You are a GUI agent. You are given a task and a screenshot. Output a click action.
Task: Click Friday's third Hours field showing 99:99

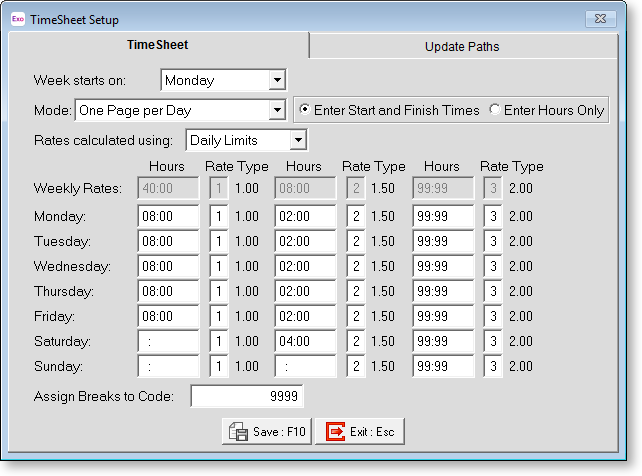tap(443, 317)
